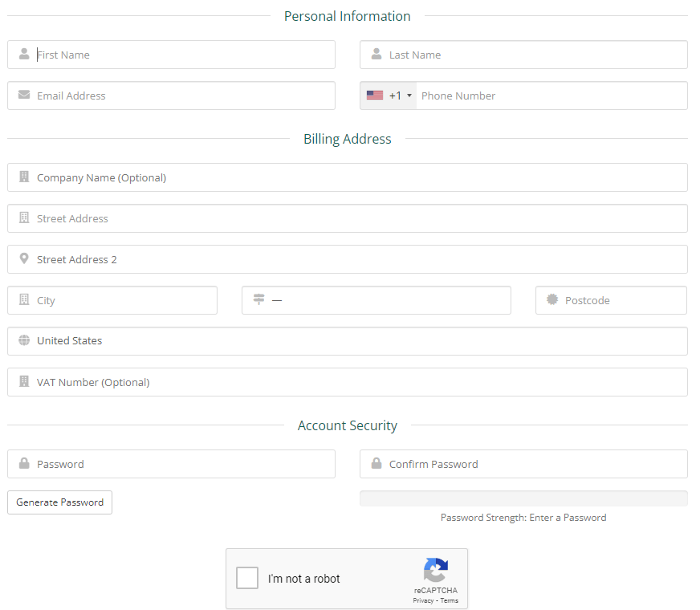Image resolution: width=700 pixels, height=610 pixels.
Task: Check the I'm not a robot checkbox
Action: [247, 578]
